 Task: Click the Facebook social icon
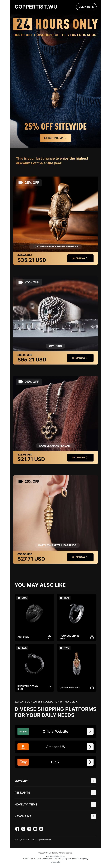[x=17, y=829]
